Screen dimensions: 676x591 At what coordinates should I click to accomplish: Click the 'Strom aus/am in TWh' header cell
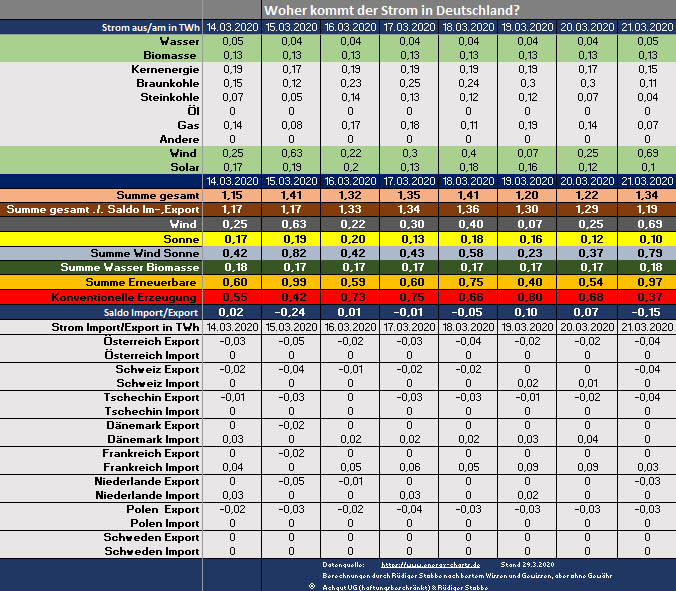click(150, 26)
